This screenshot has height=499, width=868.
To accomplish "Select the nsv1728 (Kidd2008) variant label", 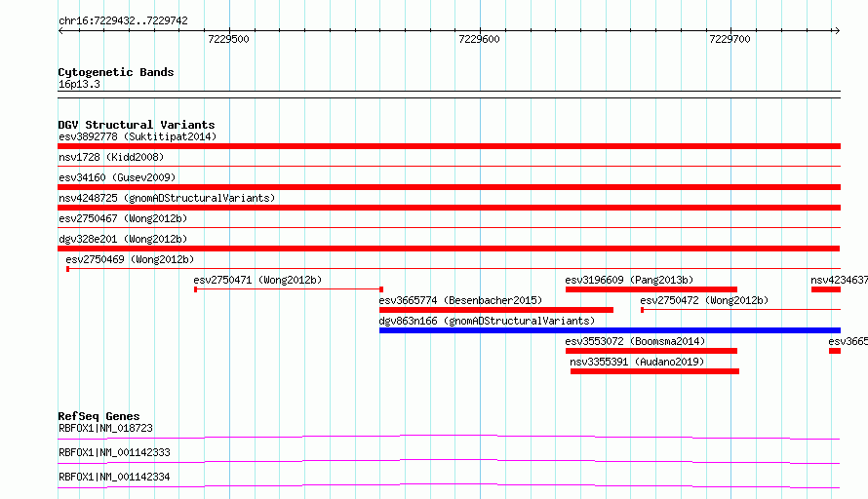I will pyautogui.click(x=111, y=157).
